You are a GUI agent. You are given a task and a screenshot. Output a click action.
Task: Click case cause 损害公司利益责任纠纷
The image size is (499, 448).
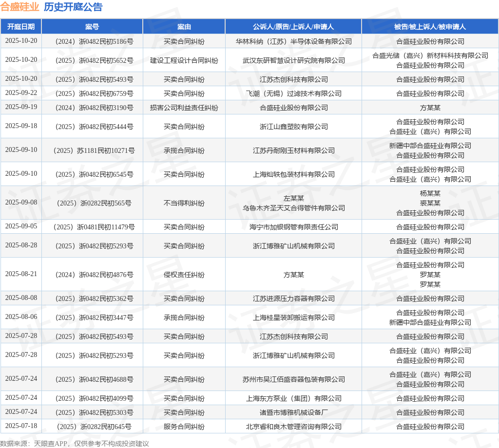tap(184, 108)
